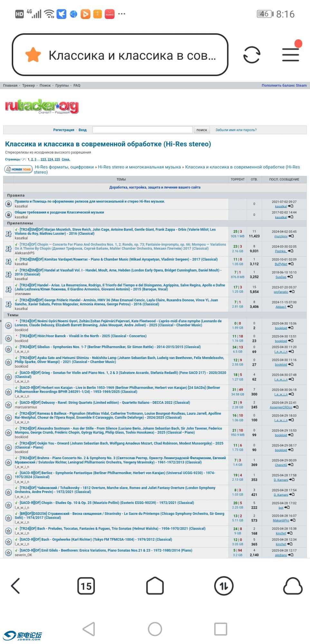
Task: Tap Android home circle navigation button
Action: (x=155, y=629)
